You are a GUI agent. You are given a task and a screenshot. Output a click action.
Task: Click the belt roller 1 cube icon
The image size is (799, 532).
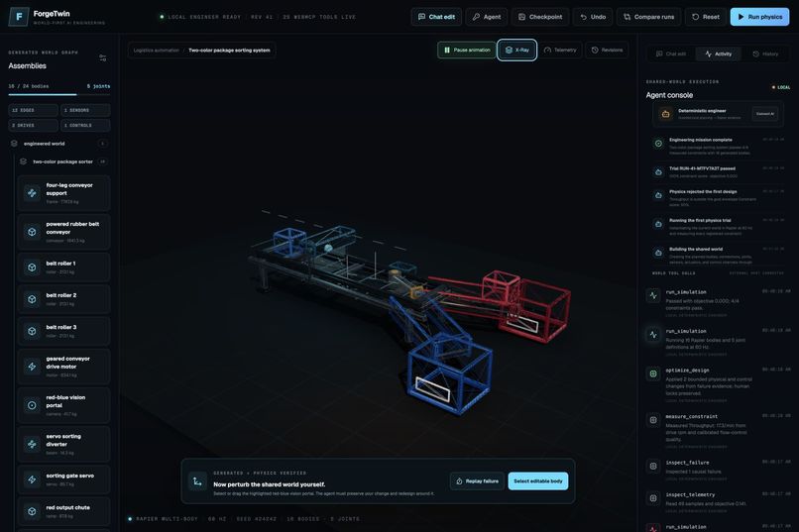32,267
